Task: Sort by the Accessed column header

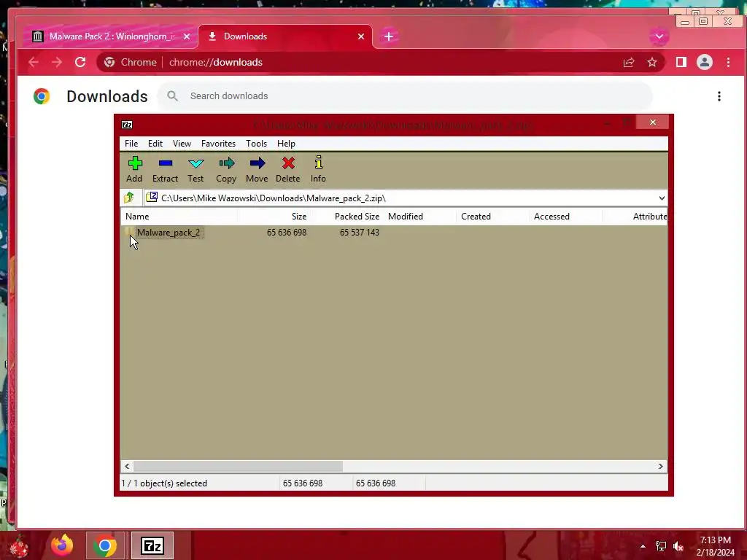Action: click(x=565, y=216)
